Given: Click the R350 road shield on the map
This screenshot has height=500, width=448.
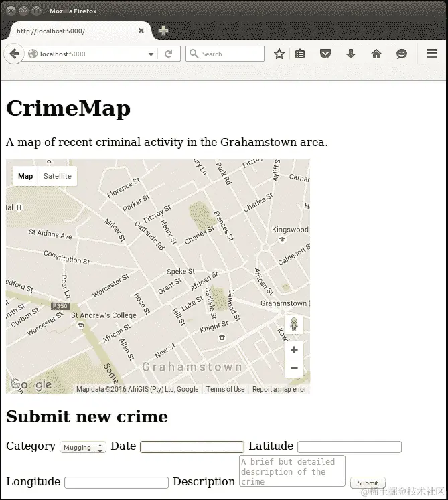Looking at the screenshot, I should coord(60,306).
